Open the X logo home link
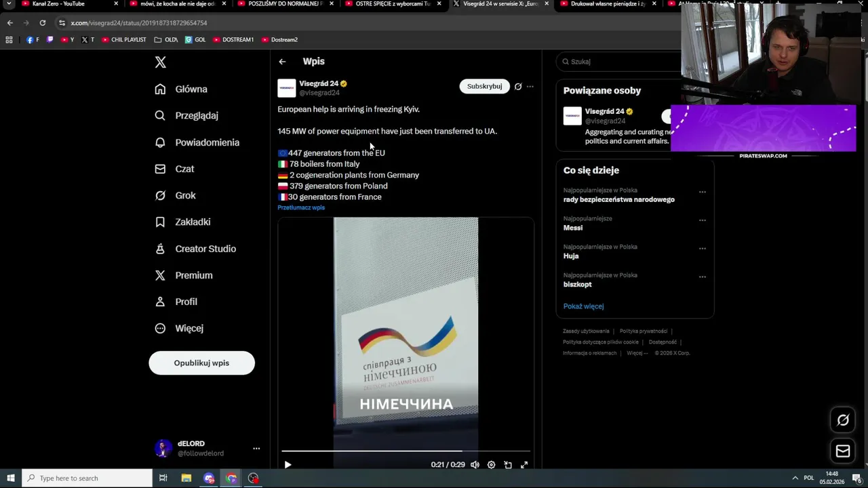Image resolution: width=868 pixels, height=488 pixels. 160,62
